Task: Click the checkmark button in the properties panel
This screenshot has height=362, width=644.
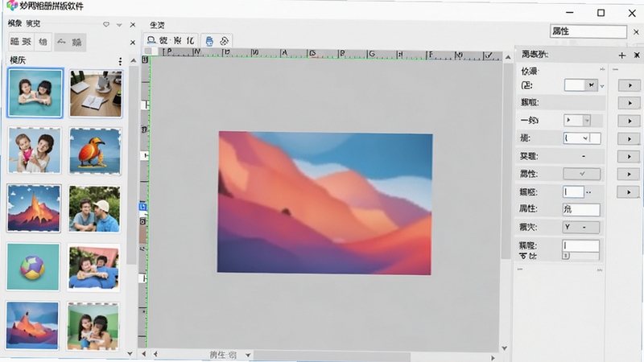Action: click(581, 174)
